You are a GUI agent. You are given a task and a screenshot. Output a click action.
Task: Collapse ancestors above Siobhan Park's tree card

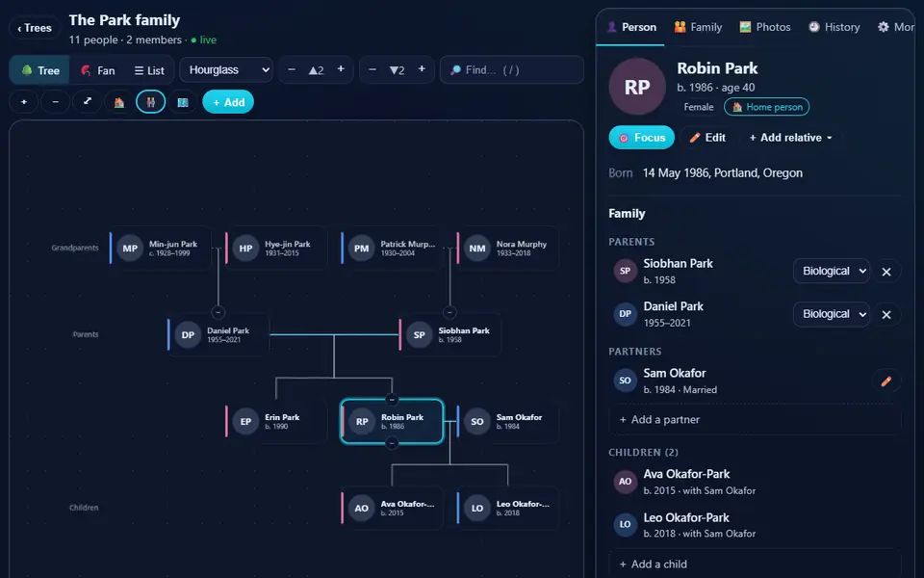point(449,312)
